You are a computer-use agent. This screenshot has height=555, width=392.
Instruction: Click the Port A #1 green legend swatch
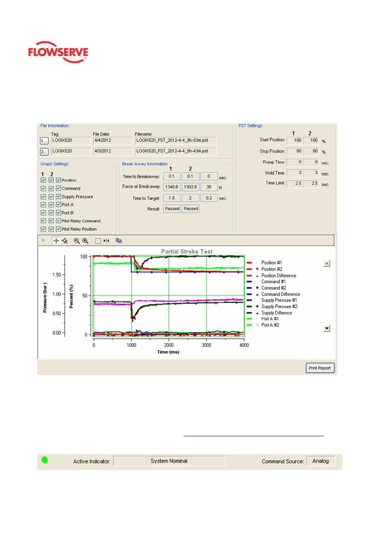(249, 319)
